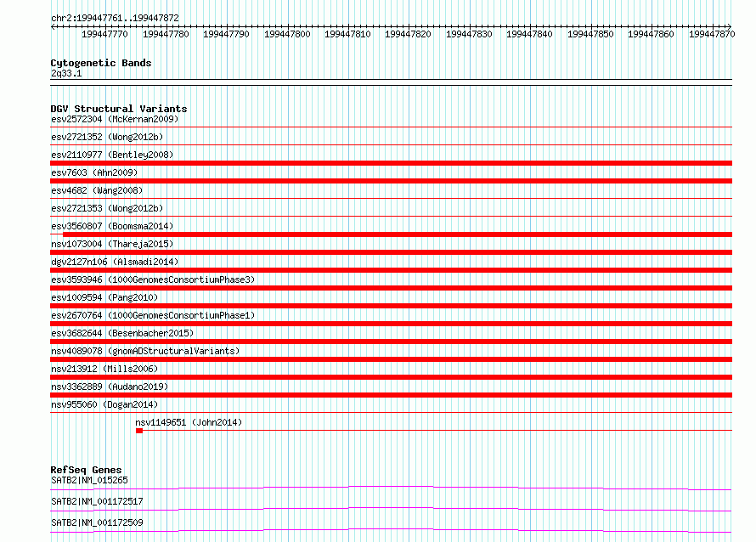Click the thick red bar under esv1009594
Image resolution: width=756 pixels, height=542 pixels.
pos(391,306)
